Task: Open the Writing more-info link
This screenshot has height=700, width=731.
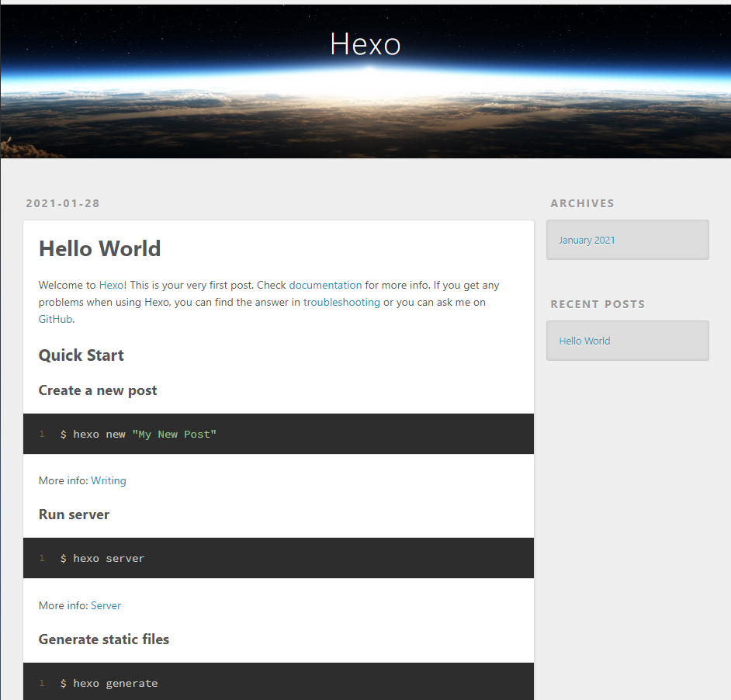Action: click(109, 480)
